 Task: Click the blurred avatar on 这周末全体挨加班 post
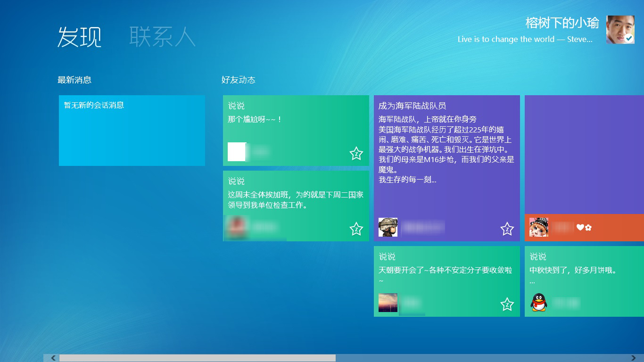click(237, 227)
